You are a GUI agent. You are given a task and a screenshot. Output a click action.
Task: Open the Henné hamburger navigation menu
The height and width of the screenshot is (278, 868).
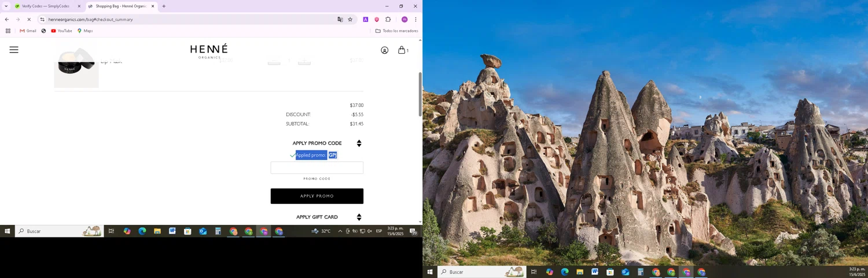14,50
